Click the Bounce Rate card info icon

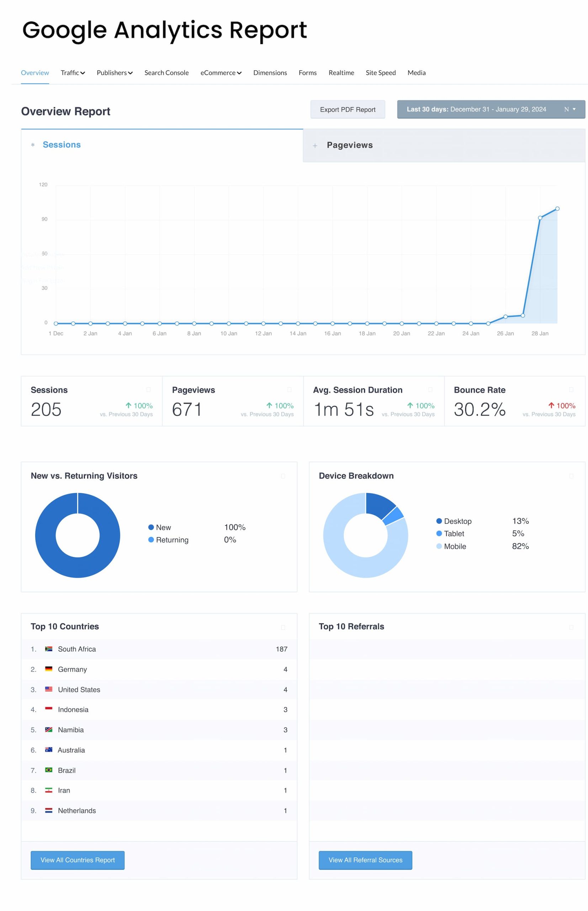tap(571, 390)
